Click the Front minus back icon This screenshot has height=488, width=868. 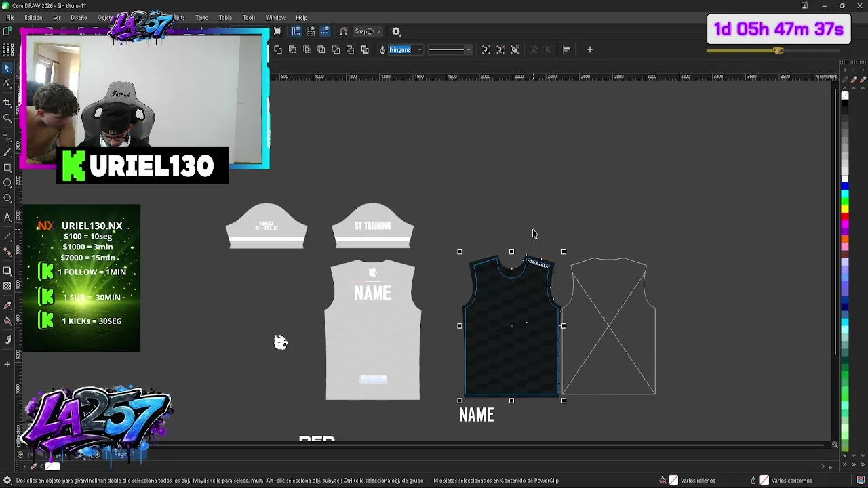click(336, 49)
